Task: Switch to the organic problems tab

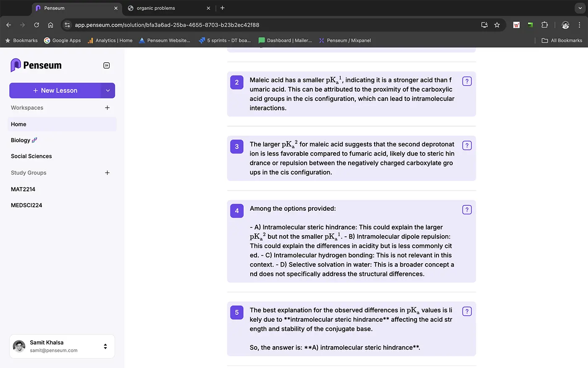Action: 169,8
